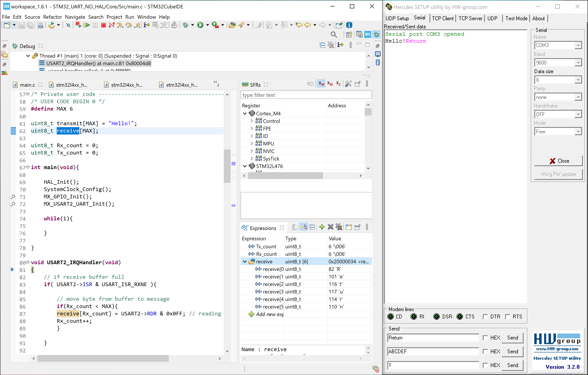Show SFR values in binary (x2) format
This screenshot has height=375, width=588.
(x=338, y=84)
